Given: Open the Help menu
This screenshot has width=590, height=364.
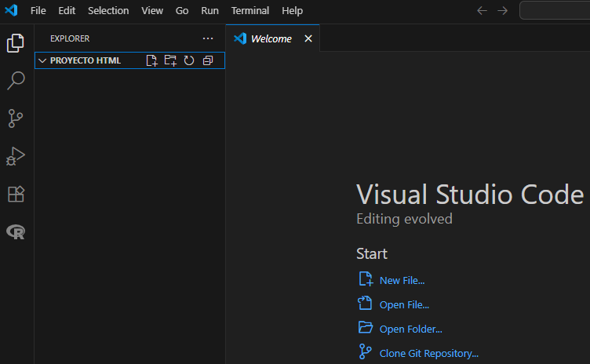Looking at the screenshot, I should 292,10.
